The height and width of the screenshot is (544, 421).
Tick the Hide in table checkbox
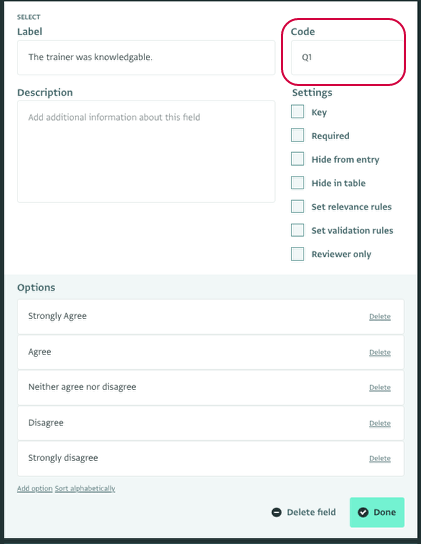point(297,183)
